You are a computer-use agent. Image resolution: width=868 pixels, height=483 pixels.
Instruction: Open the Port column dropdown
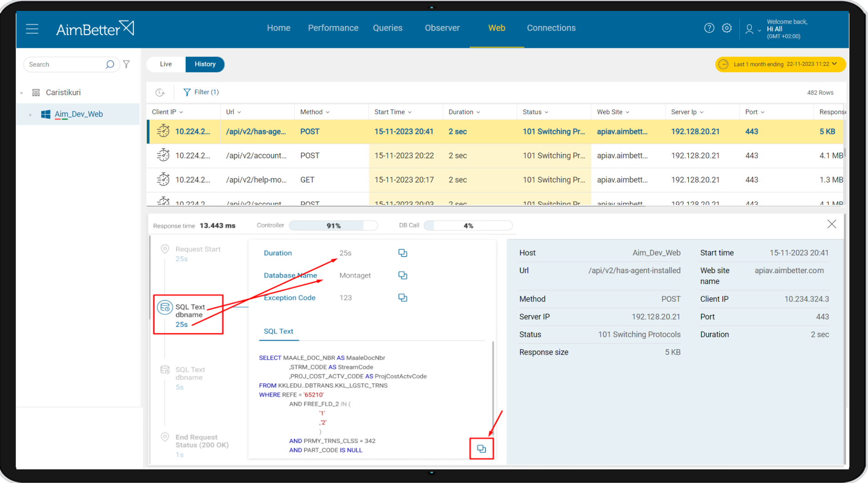click(762, 112)
